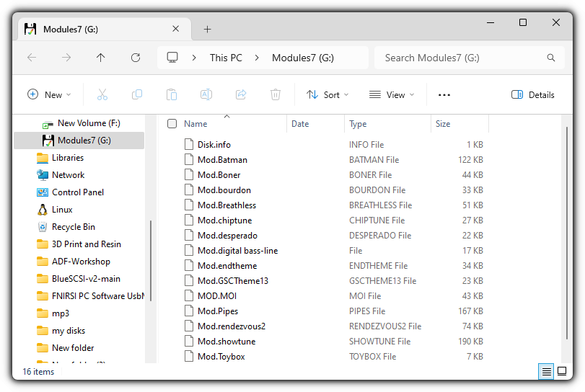Add a new tab with plus
Screen dimensions: 585x392
pyautogui.click(x=208, y=29)
